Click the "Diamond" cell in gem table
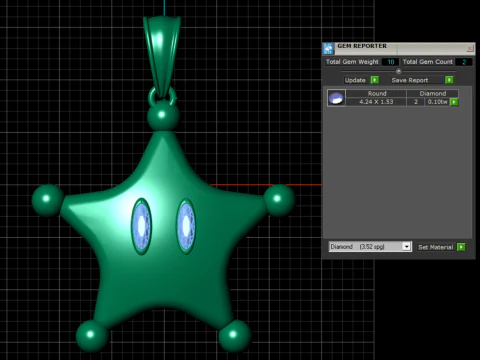The image size is (480, 360). coord(433,93)
